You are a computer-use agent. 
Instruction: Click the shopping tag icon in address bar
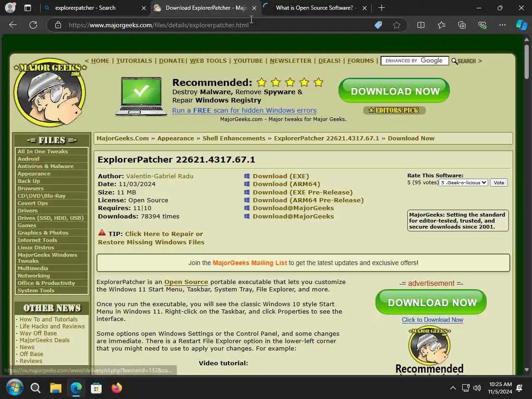tap(378, 25)
